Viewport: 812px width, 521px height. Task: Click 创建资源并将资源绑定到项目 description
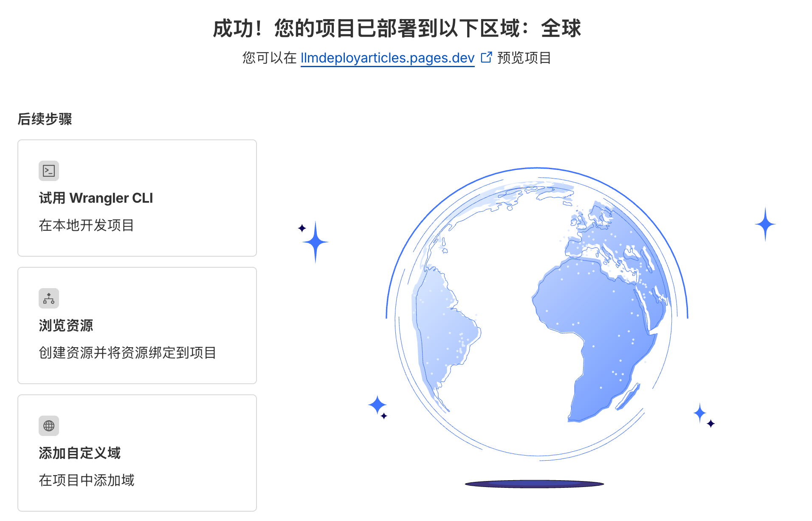coord(127,353)
